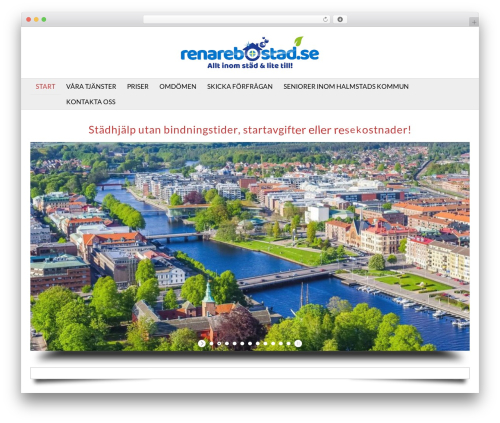Click the yellow minimize window dot

[36, 19]
